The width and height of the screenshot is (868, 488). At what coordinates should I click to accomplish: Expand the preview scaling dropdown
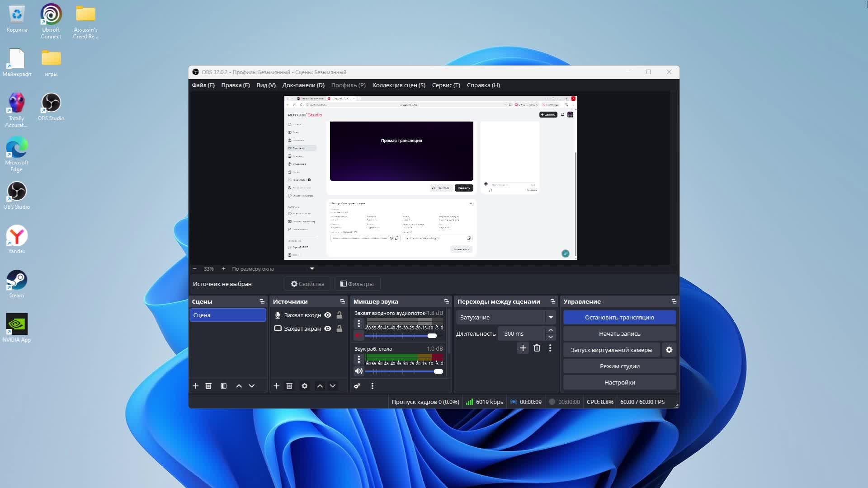pyautogui.click(x=311, y=269)
